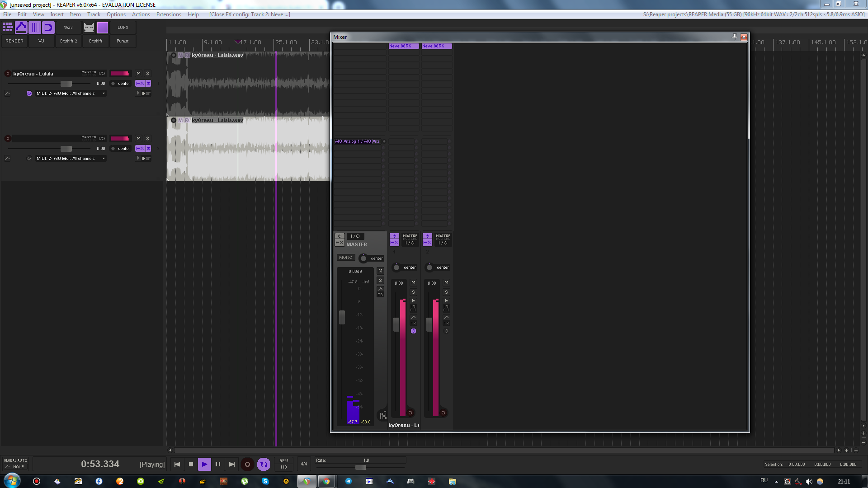Click the mixer settings faders icon on master
868x488 pixels.
(x=383, y=416)
